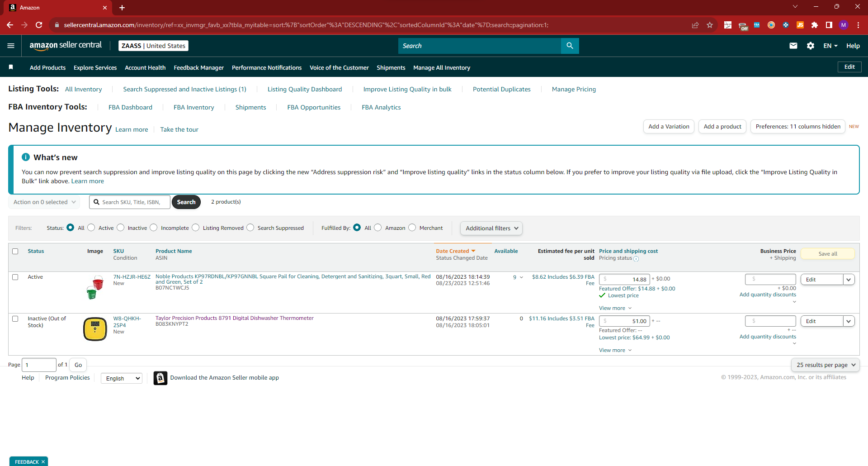Tick the select-all checkbox in table header
The height and width of the screenshot is (466, 868).
click(15, 251)
